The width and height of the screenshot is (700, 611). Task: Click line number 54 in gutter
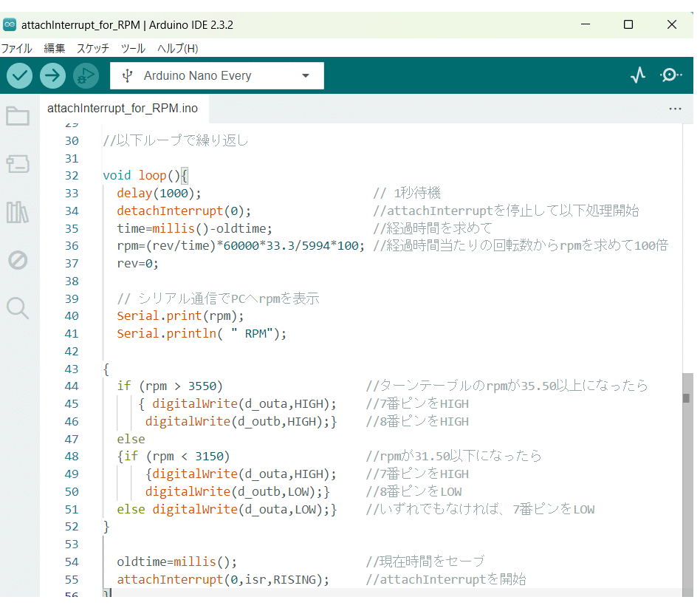click(x=72, y=562)
